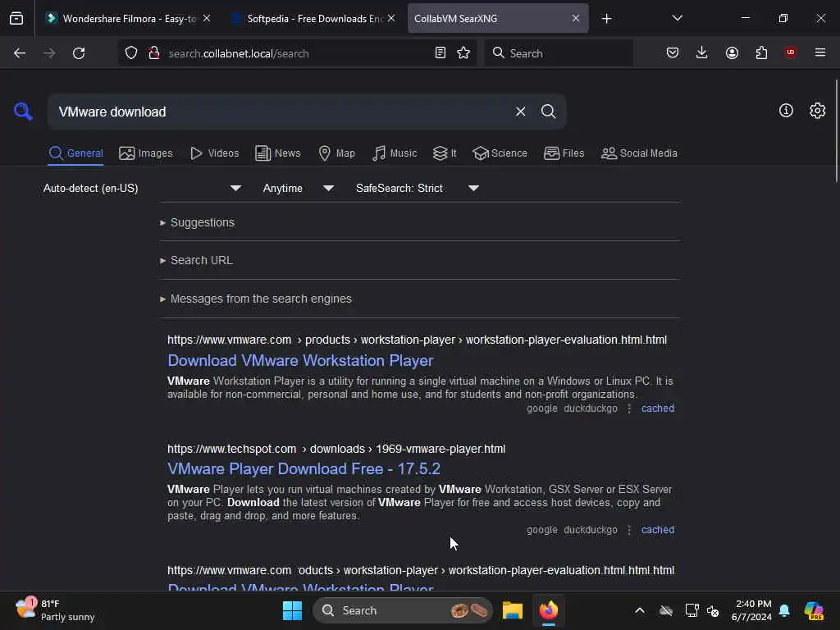
Task: Open the tracking protection shield icon
Action: 131,53
